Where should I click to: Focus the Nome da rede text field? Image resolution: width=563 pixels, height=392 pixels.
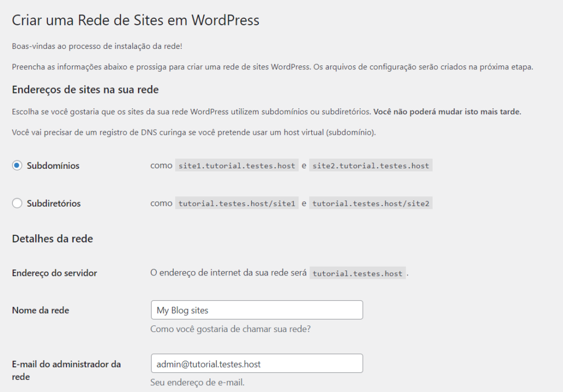pyautogui.click(x=256, y=310)
